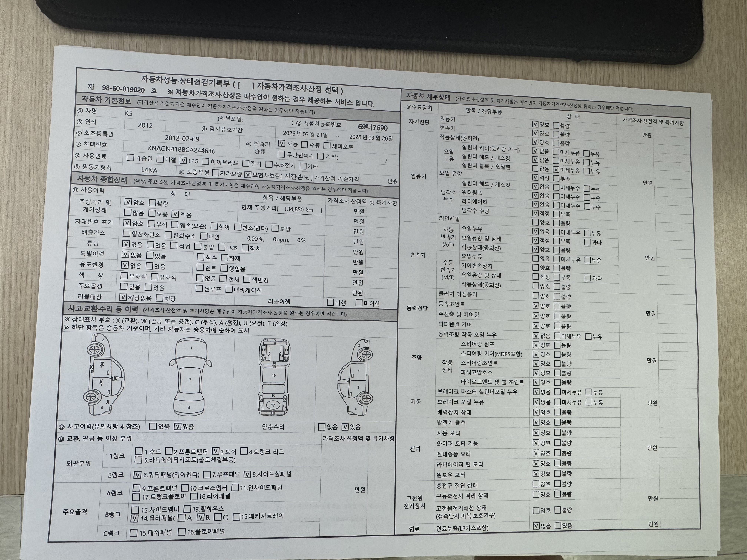Tick the 세미오토 transmission checkbox

(327, 146)
